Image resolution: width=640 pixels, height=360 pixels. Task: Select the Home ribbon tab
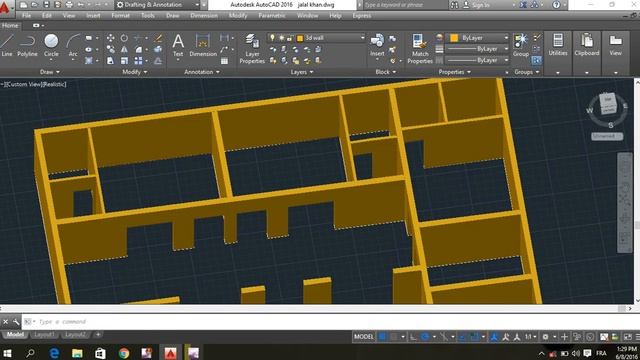coord(10,25)
